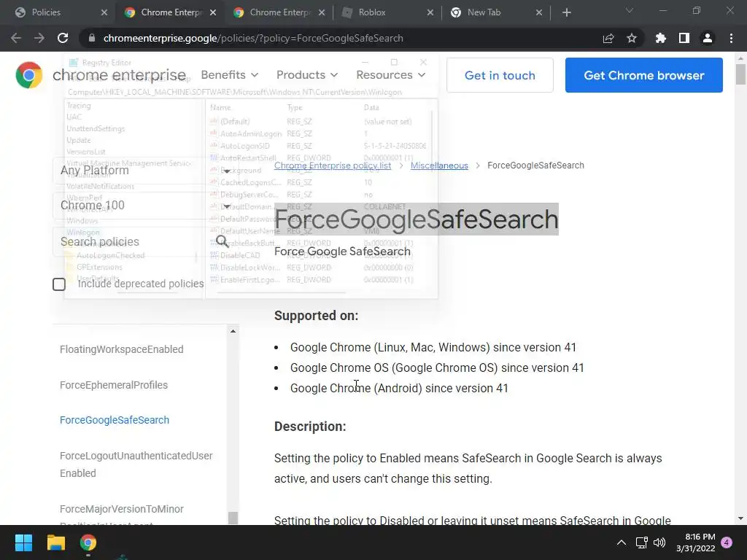Close the Policies tab
Image resolution: width=747 pixels, height=560 pixels.
[104, 12]
